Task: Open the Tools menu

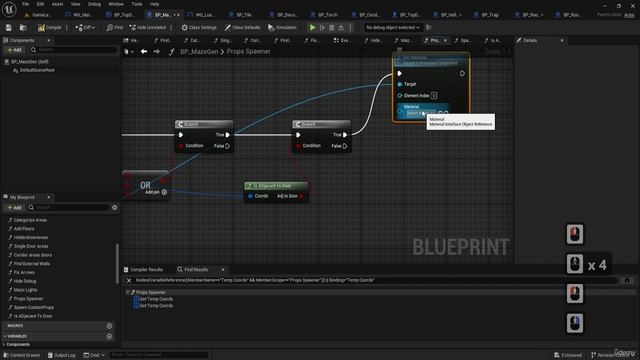Action: [x=137, y=4]
